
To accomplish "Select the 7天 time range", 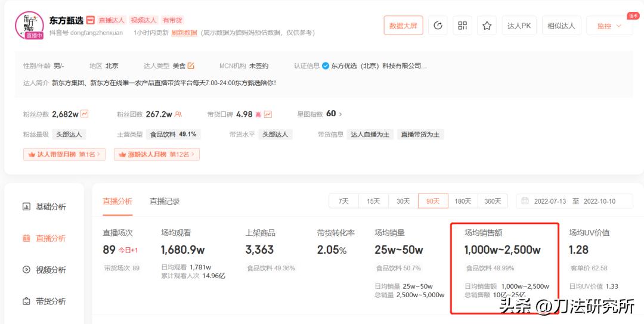I will point(344,201).
